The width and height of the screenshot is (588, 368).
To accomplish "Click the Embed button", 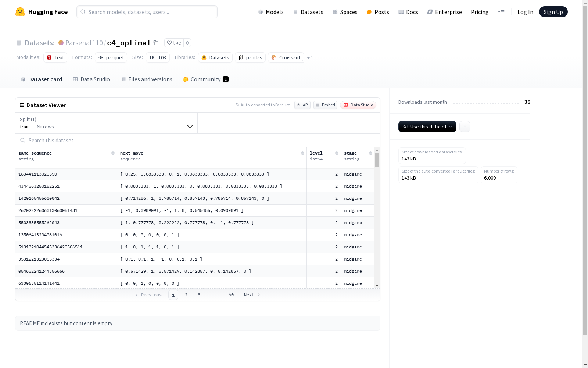I will tap(325, 105).
